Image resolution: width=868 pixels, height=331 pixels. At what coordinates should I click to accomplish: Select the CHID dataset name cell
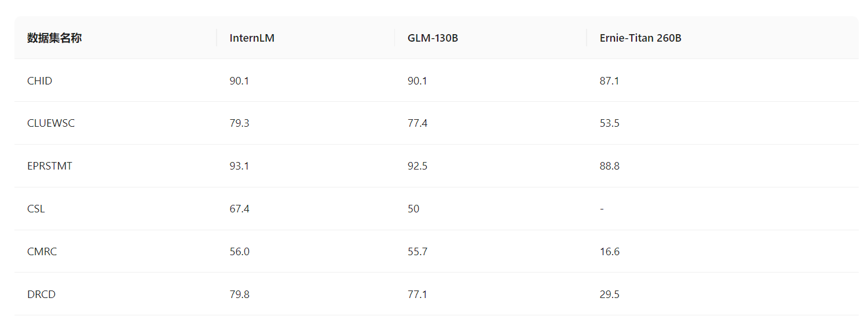39,81
